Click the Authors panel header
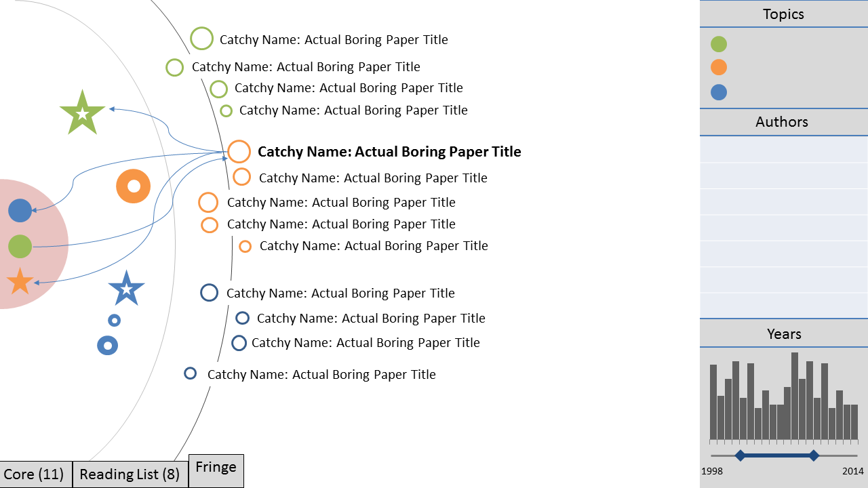The width and height of the screenshot is (868, 488). click(784, 122)
